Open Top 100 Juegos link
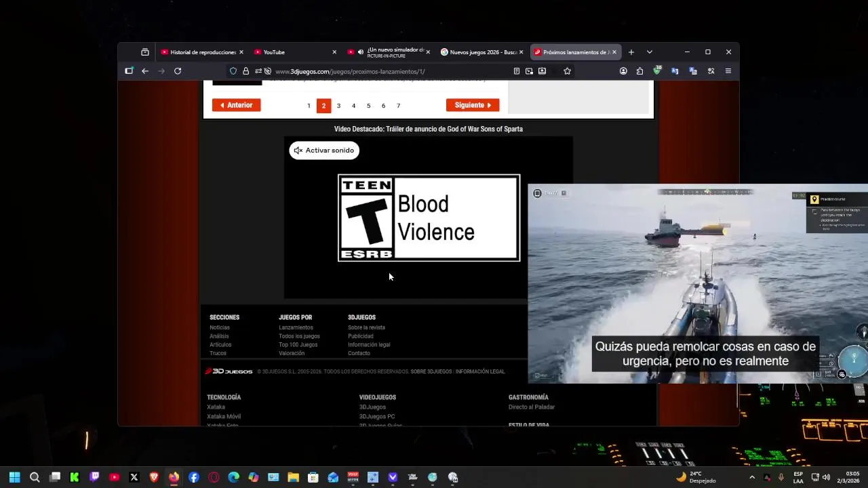The image size is (868, 488). click(298, 345)
